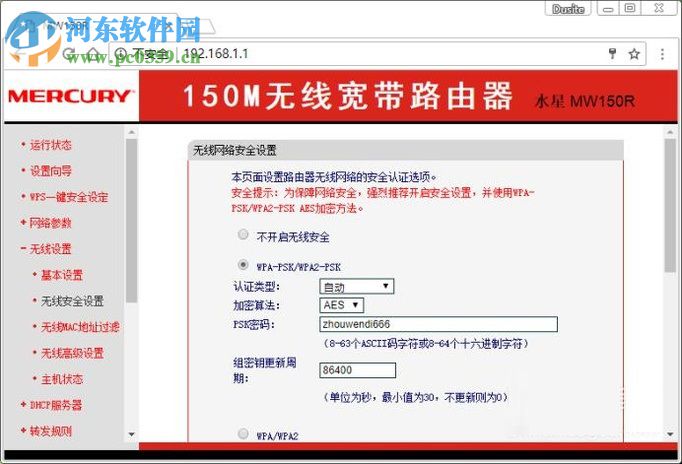
Task: Click main page scrollbar down arrow
Action: pyautogui.click(x=670, y=434)
